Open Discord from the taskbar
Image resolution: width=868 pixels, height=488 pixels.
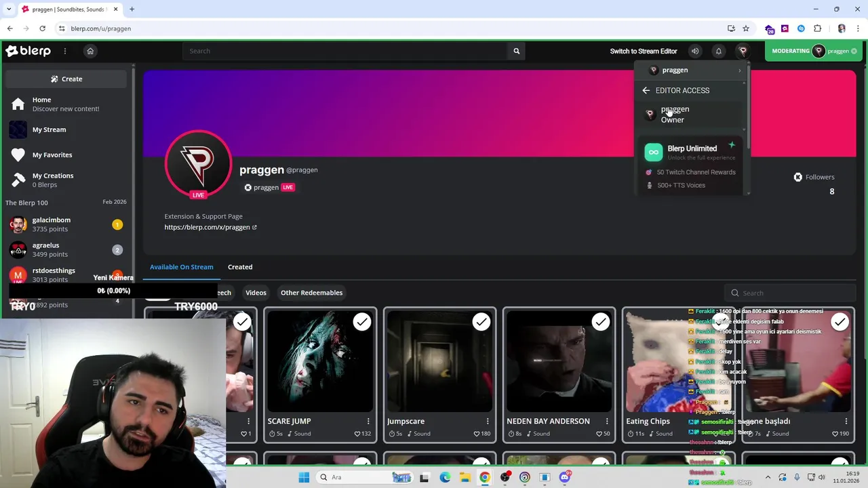tap(565, 477)
